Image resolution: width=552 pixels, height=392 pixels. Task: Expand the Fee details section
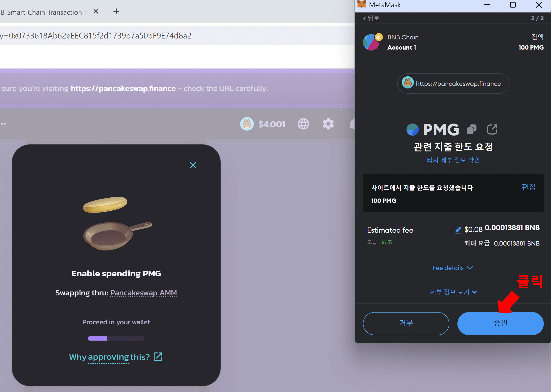[453, 268]
